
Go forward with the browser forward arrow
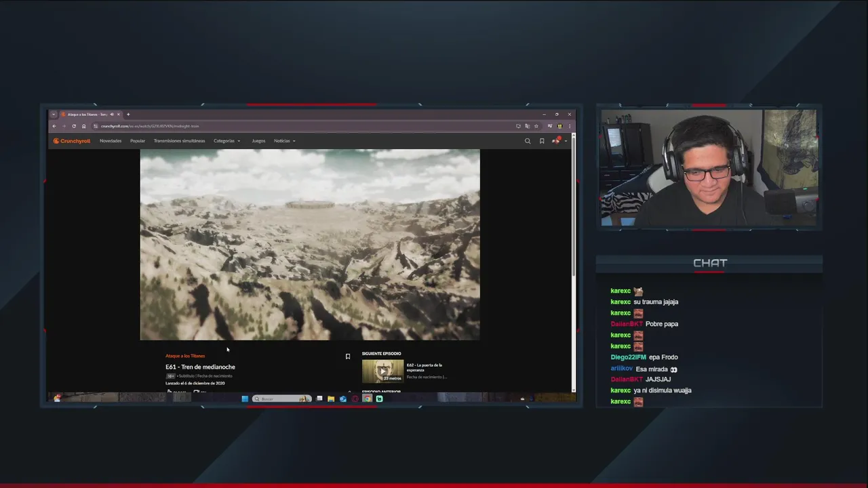tap(64, 126)
